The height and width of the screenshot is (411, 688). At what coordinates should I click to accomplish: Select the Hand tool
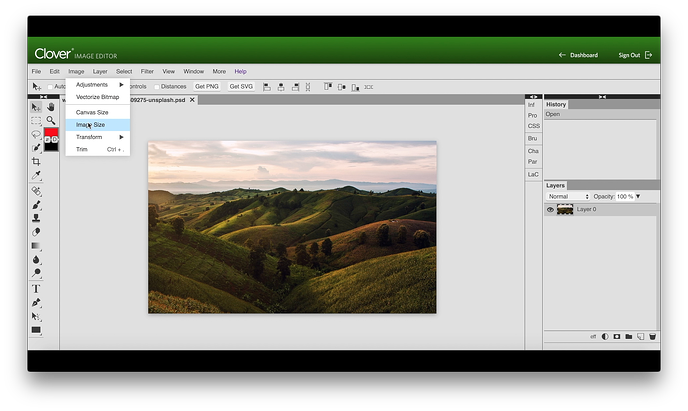(51, 107)
